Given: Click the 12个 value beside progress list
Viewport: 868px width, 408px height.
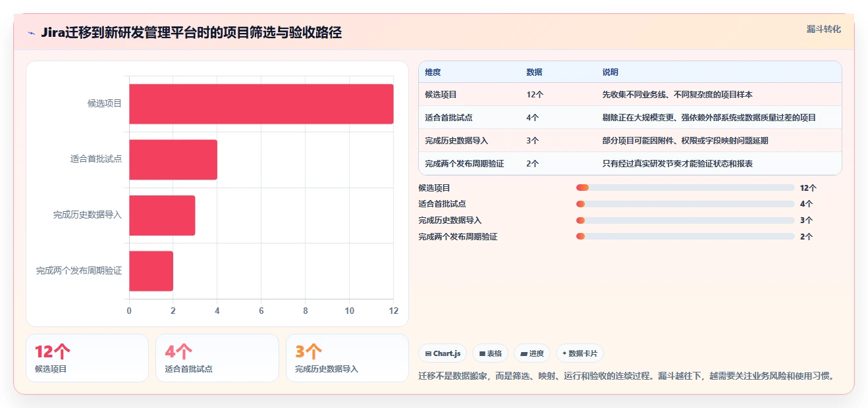Looking at the screenshot, I should pos(808,188).
